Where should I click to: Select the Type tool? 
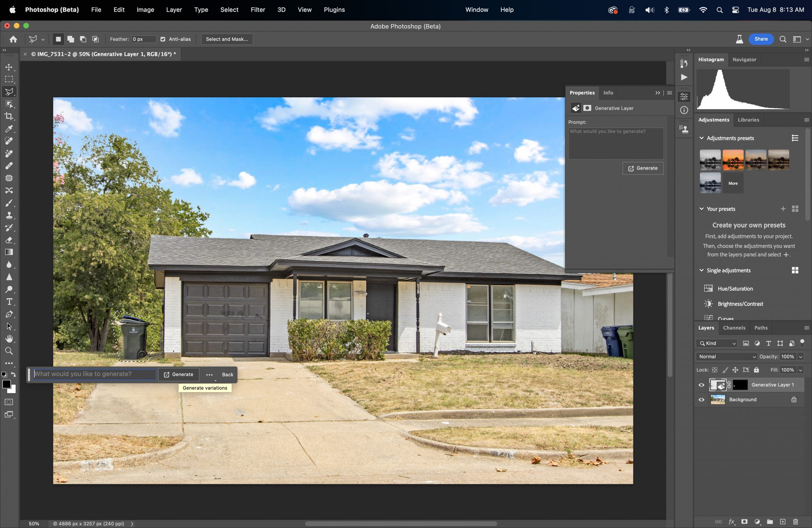(9, 302)
